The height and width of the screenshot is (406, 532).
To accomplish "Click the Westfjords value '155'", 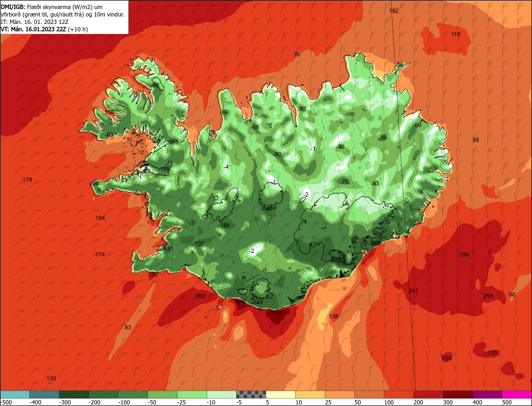I will point(109,112).
